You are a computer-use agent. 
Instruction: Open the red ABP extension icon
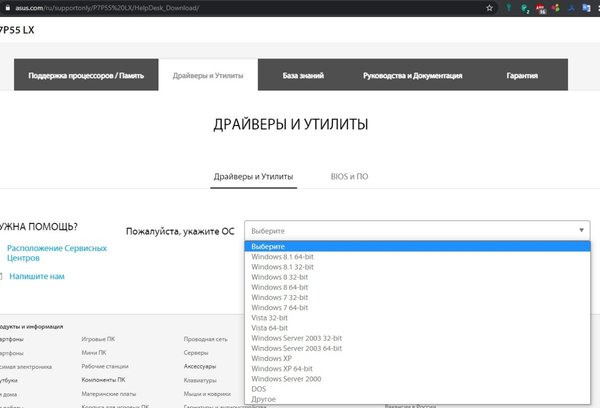click(x=540, y=8)
